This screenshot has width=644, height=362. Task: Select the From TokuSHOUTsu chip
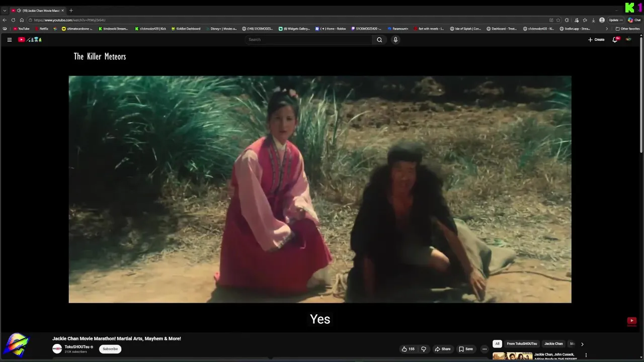pos(522,344)
